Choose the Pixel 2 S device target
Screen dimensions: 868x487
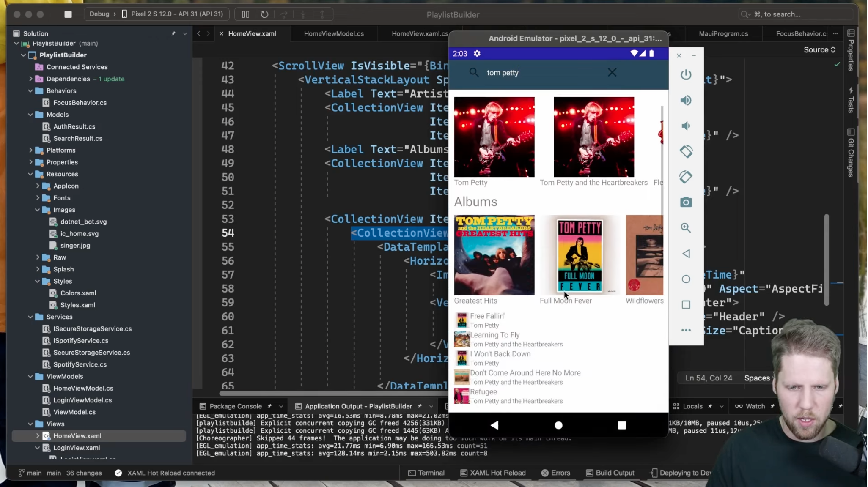click(x=173, y=14)
